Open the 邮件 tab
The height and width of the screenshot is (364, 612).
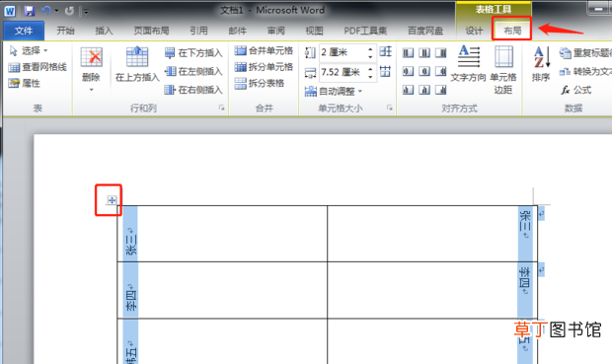point(237,31)
